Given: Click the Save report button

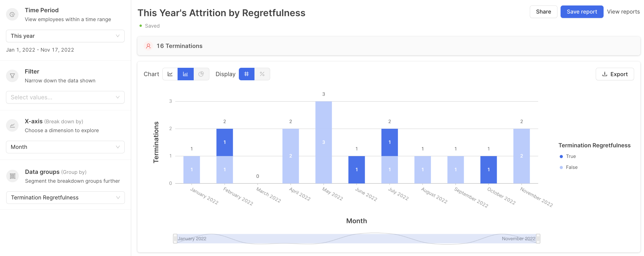Looking at the screenshot, I should pyautogui.click(x=582, y=12).
